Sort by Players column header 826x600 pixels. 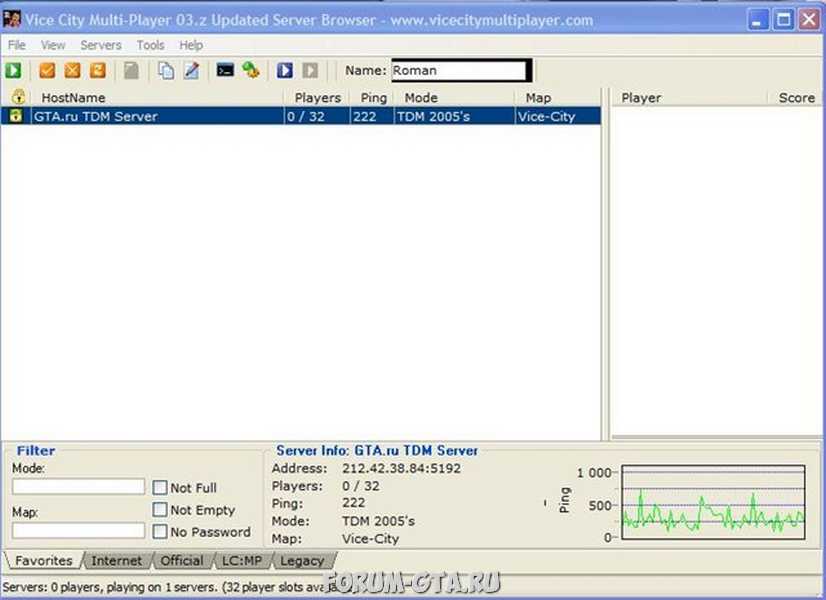pos(317,97)
